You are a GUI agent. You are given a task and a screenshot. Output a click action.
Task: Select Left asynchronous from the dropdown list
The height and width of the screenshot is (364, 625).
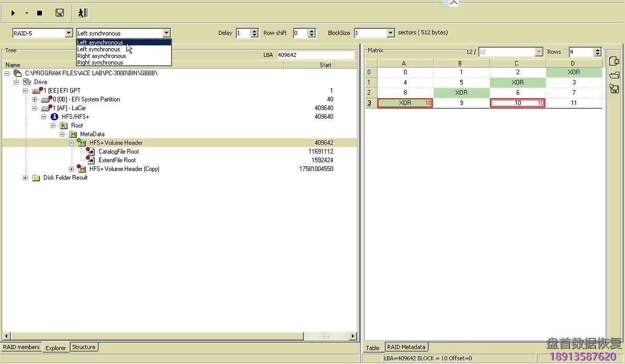(100, 43)
